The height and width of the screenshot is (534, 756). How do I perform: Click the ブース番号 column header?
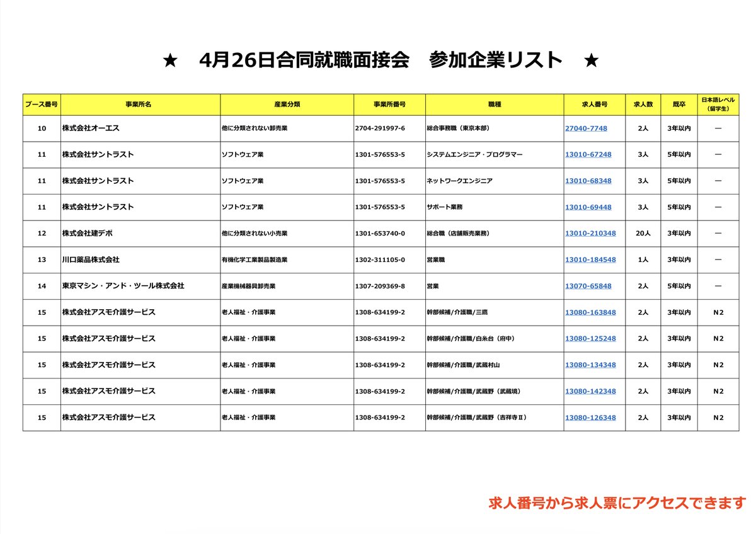[42, 105]
